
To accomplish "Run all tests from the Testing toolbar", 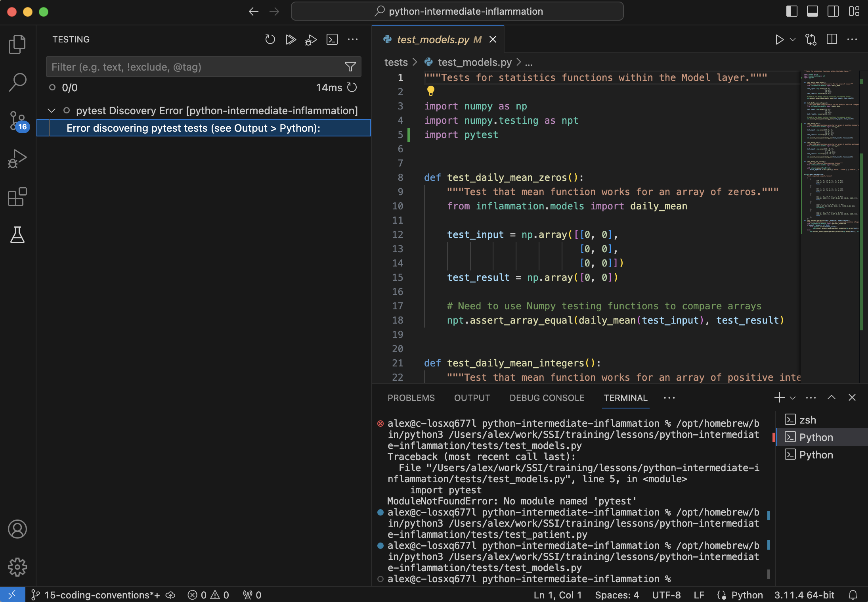I will click(x=291, y=39).
